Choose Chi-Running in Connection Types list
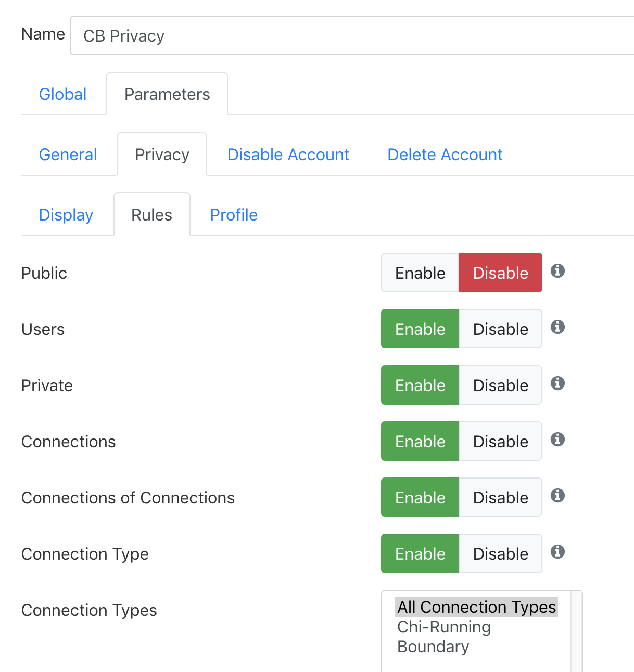 click(444, 627)
